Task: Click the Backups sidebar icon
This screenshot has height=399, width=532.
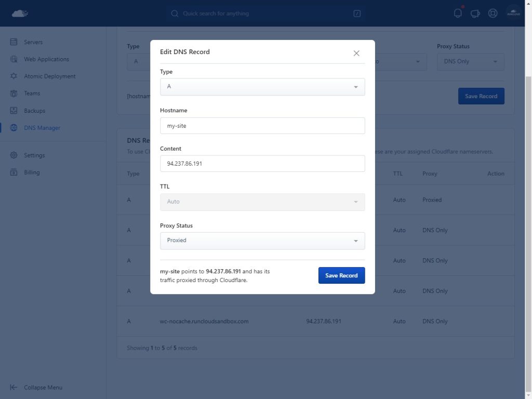Action: pos(14,111)
